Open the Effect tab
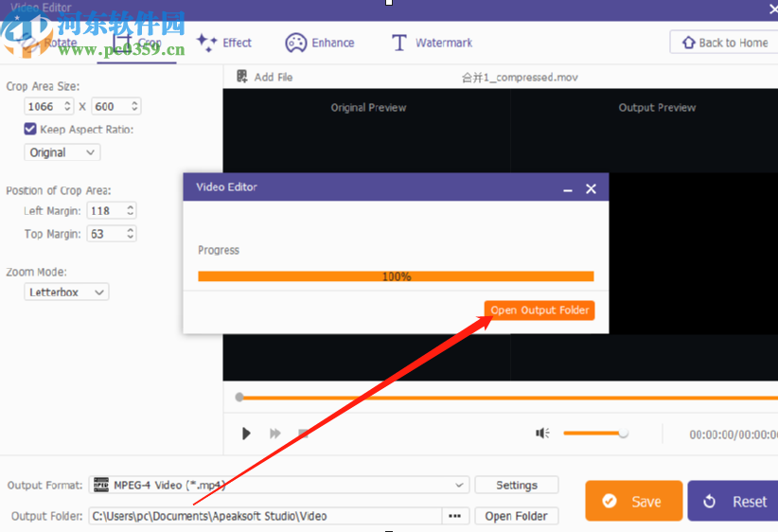 click(x=223, y=43)
